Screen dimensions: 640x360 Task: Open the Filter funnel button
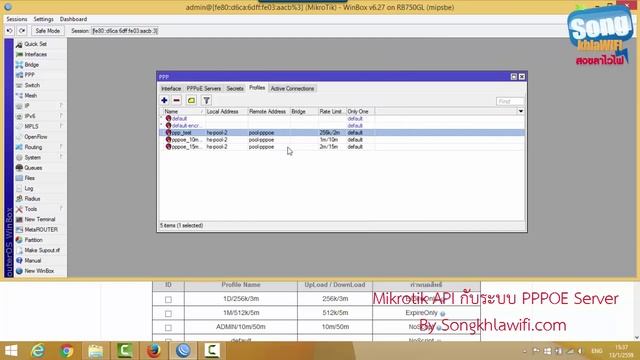[x=207, y=100]
